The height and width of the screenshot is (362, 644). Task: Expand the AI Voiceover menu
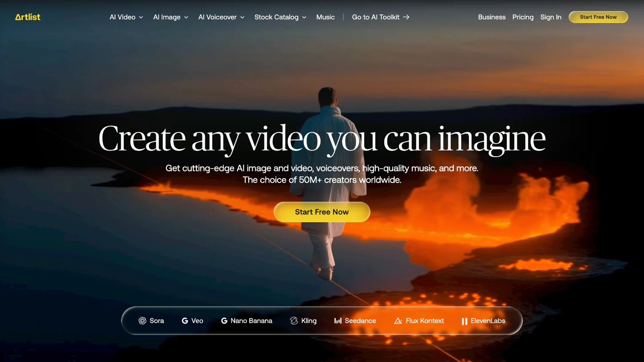(x=221, y=17)
